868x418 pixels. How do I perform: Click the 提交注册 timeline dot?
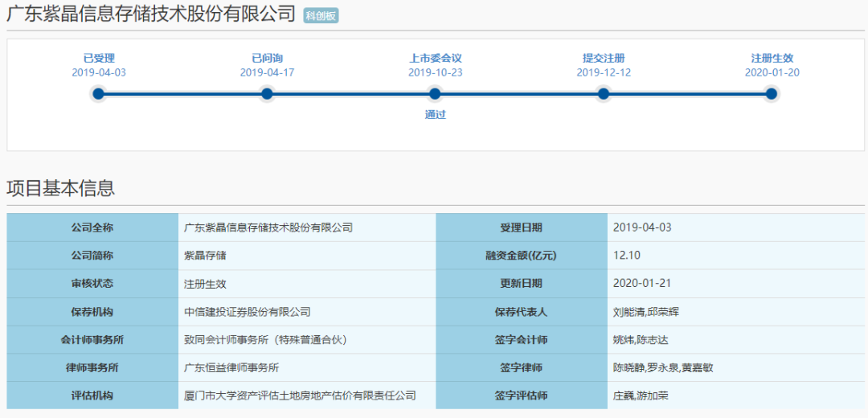click(604, 94)
